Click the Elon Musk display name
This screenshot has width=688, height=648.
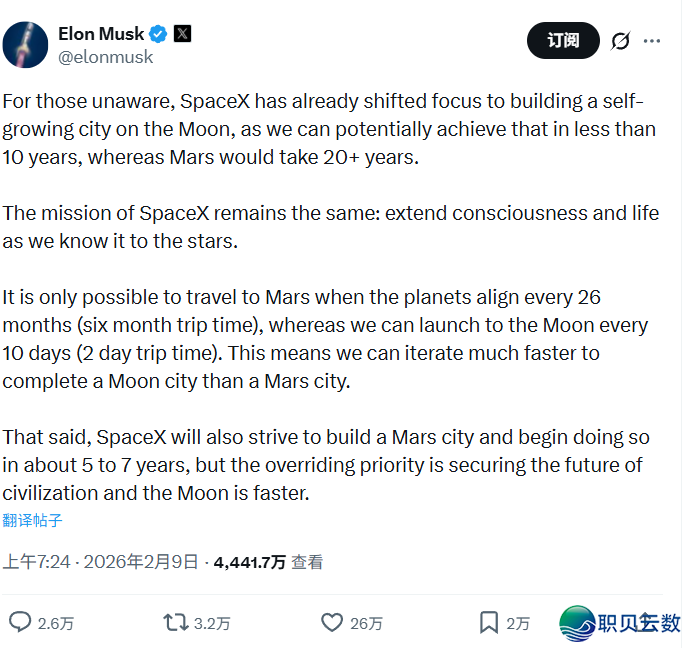tap(100, 33)
